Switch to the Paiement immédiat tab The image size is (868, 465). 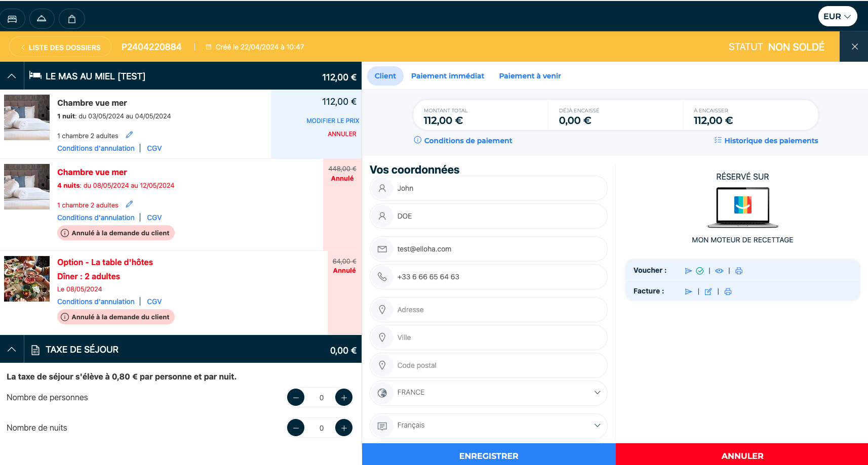tap(448, 76)
